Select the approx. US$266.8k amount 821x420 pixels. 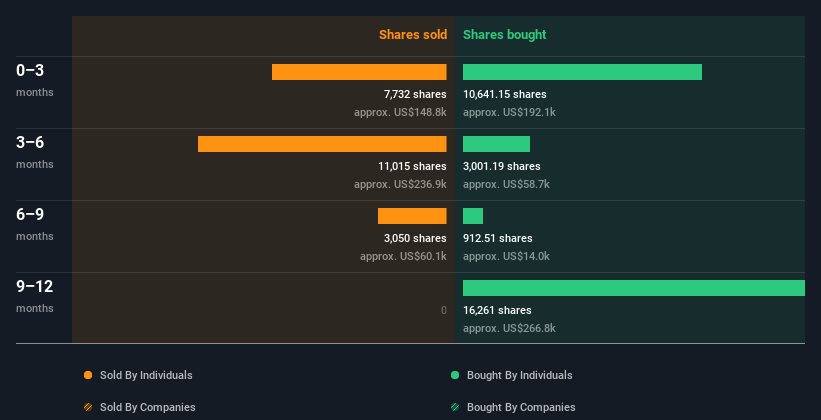(509, 328)
